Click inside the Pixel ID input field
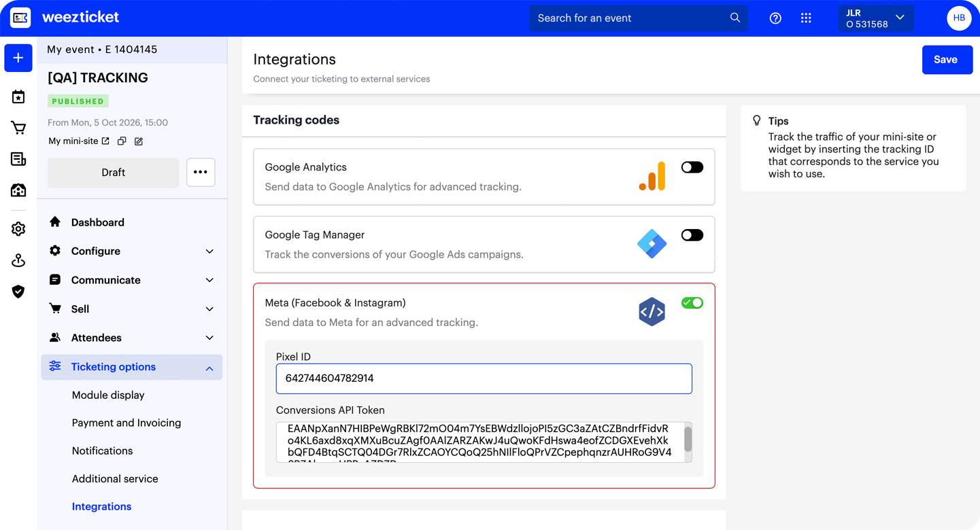Screen dimensions: 980x530 click(484, 378)
